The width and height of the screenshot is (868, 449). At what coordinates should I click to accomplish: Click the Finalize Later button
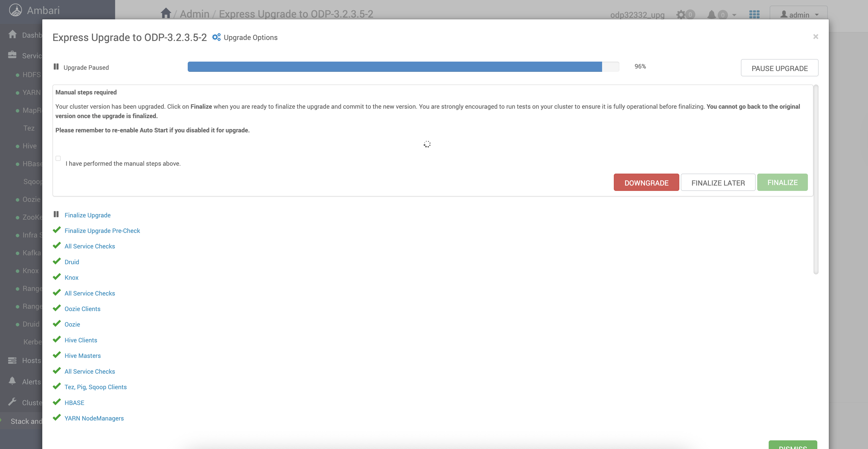tap(718, 183)
